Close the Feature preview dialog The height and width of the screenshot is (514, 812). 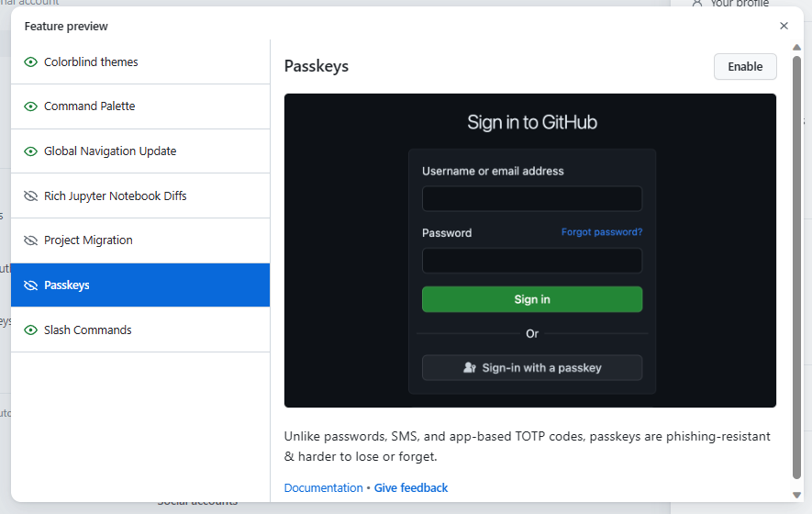[x=784, y=26]
